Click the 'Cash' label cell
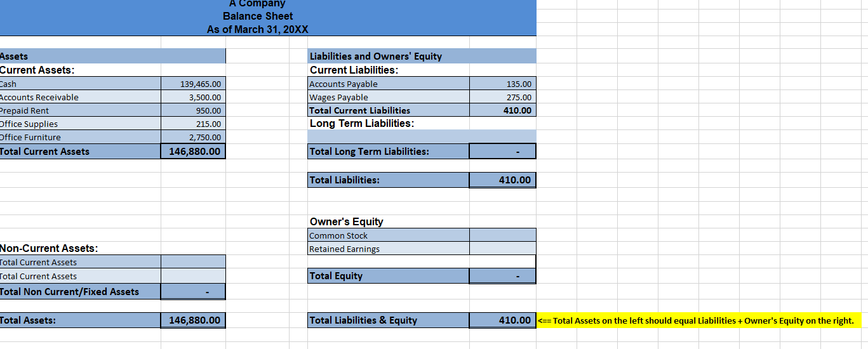 [80, 84]
